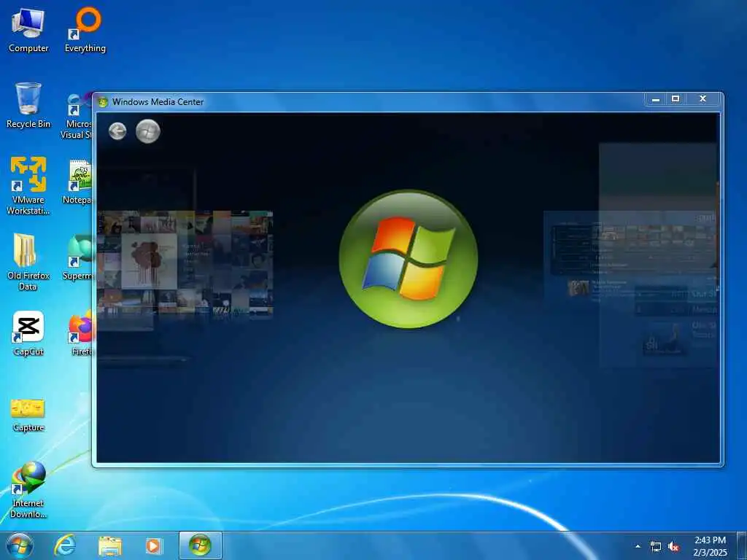Select the VMware Workstation shortcut

click(x=28, y=186)
